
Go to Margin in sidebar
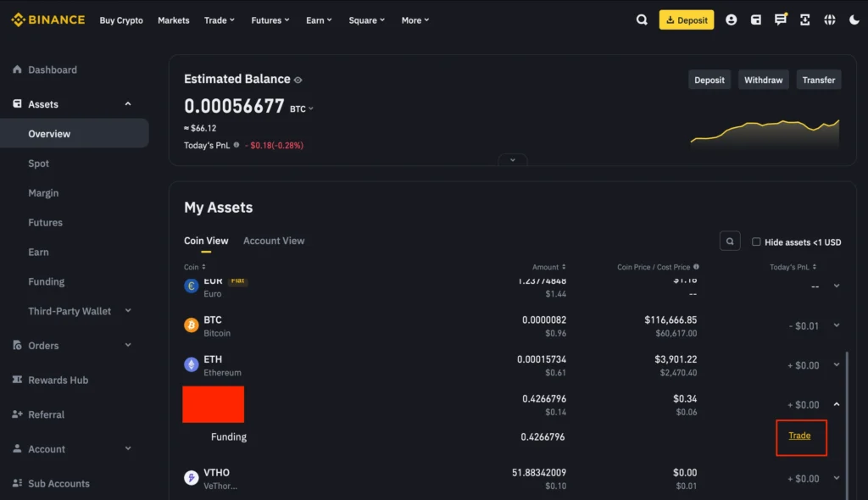(x=43, y=192)
